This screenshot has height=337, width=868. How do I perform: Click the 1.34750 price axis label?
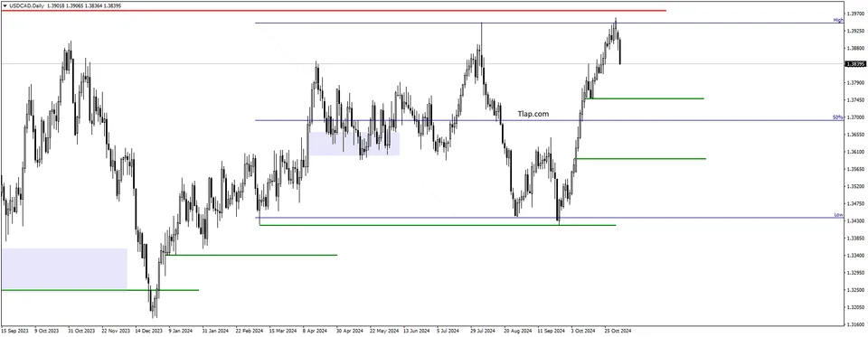click(x=856, y=203)
